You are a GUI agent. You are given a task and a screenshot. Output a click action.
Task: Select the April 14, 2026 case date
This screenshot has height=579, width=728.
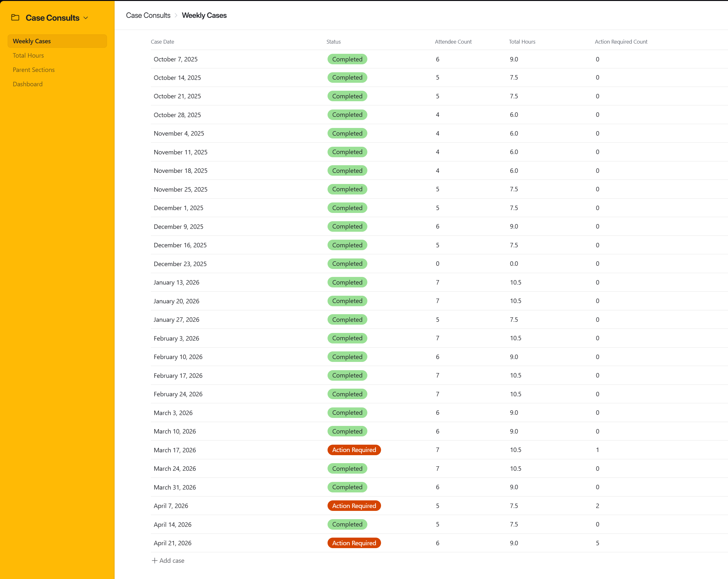173,525
